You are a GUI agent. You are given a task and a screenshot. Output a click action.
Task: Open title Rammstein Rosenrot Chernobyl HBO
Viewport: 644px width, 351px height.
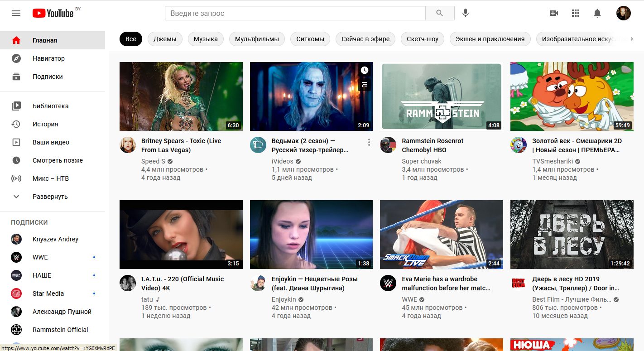coord(433,145)
